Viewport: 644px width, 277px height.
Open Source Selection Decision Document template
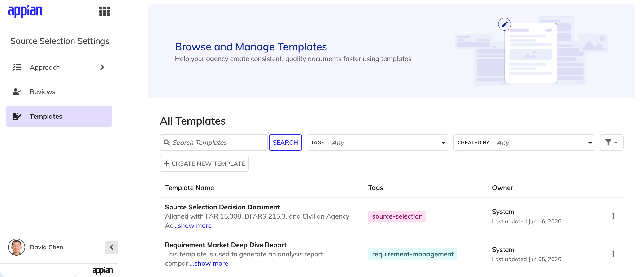tap(222, 207)
